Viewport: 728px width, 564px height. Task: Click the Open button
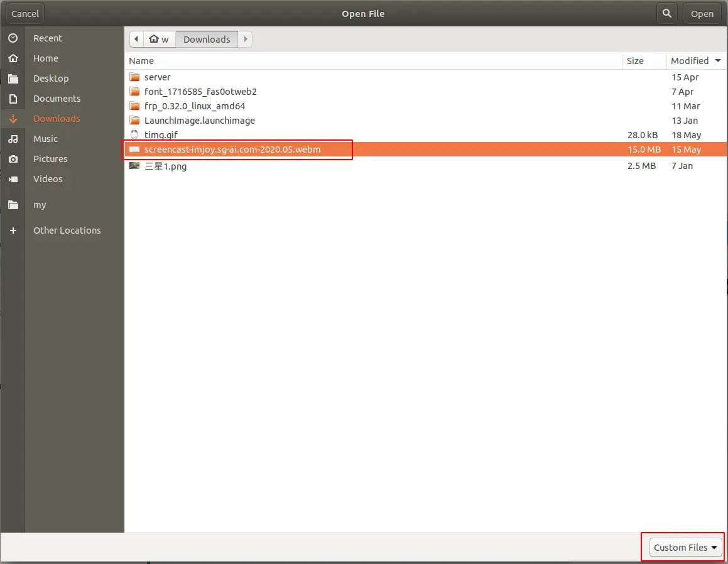[x=702, y=13]
